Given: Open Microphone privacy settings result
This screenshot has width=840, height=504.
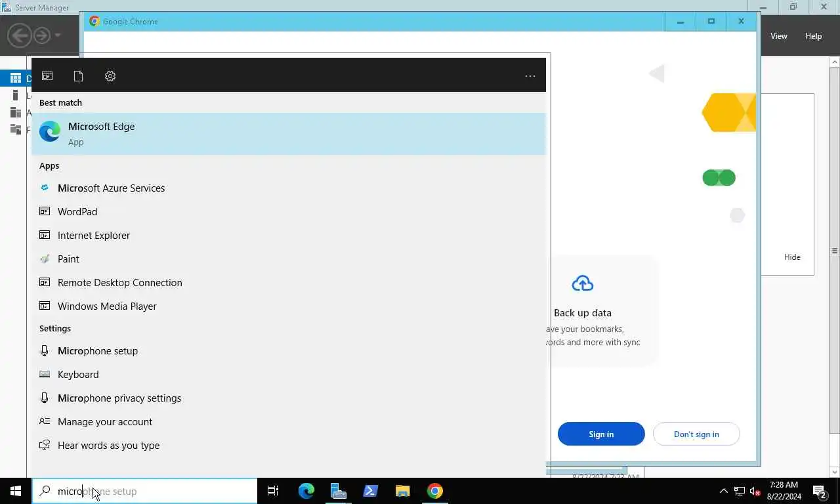Looking at the screenshot, I should 289,398.
